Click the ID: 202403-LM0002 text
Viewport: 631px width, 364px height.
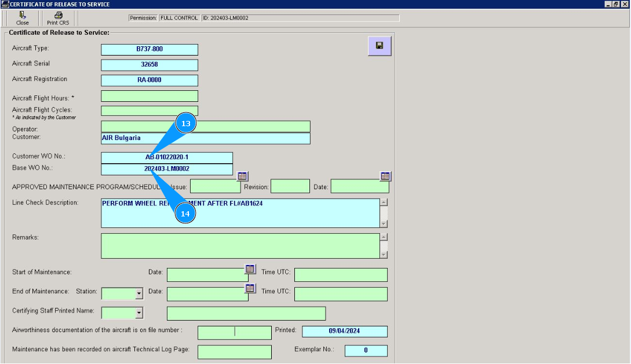225,18
